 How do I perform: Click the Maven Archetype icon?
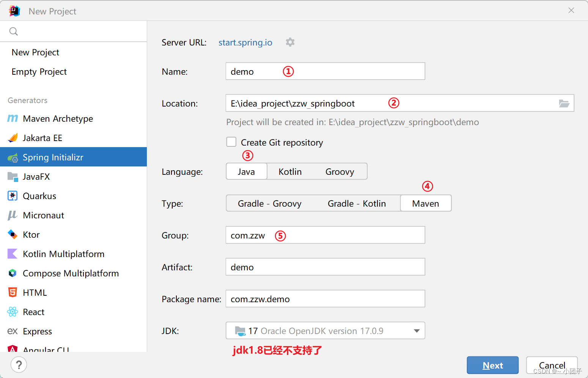pyautogui.click(x=13, y=119)
